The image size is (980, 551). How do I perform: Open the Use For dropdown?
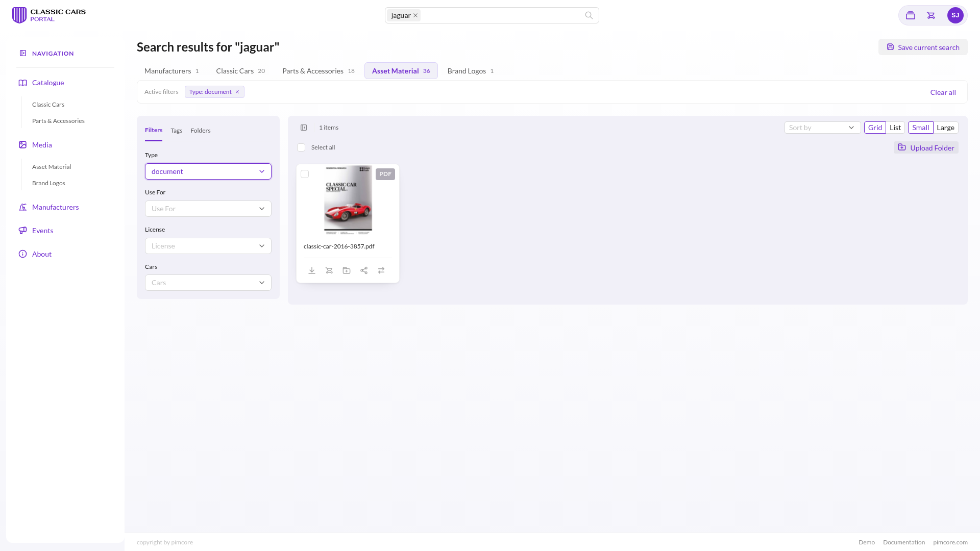coord(208,209)
